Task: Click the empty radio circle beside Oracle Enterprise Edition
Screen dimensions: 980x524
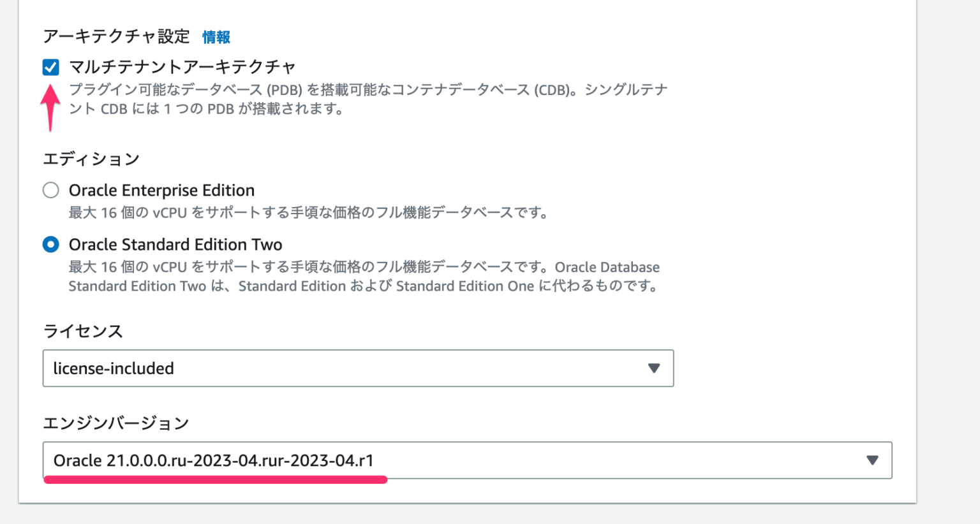Action: tap(51, 190)
